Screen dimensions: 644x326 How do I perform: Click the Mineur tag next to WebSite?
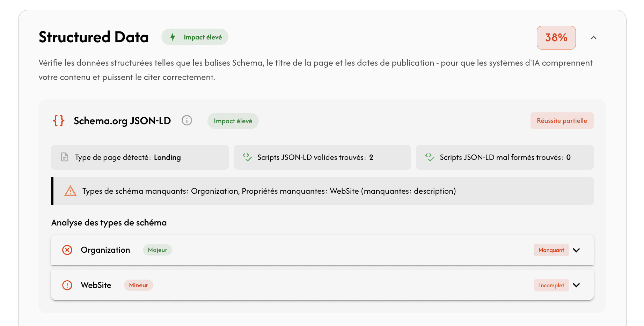click(138, 285)
